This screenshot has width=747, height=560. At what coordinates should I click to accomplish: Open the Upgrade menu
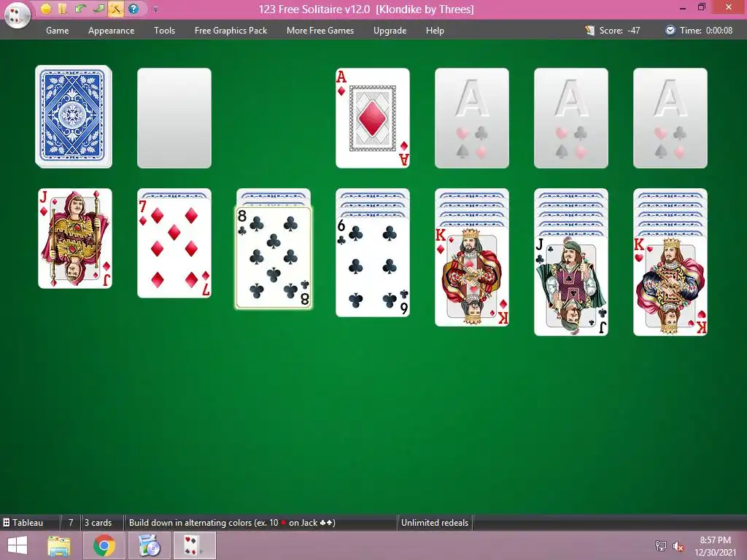pos(390,31)
